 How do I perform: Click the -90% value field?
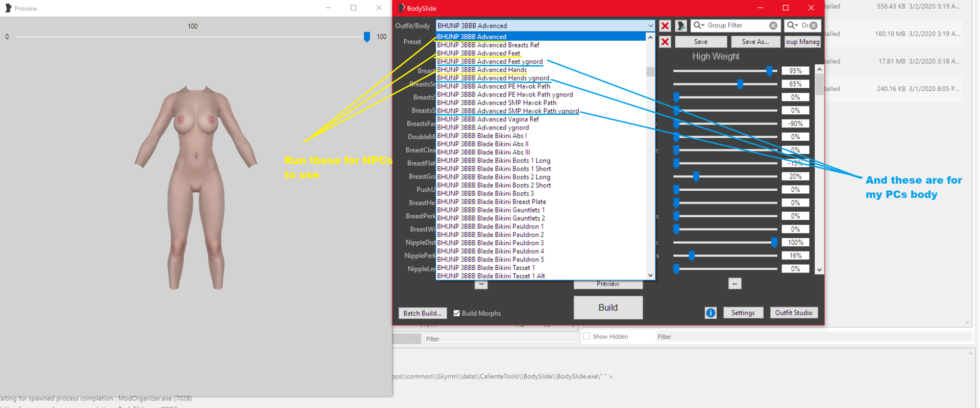click(x=795, y=123)
